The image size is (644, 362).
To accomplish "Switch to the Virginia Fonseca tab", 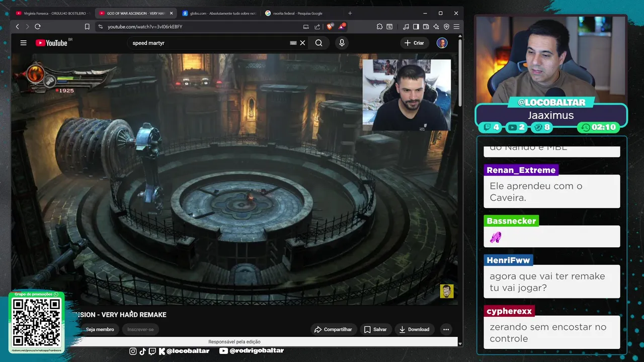I will pyautogui.click(x=52, y=13).
